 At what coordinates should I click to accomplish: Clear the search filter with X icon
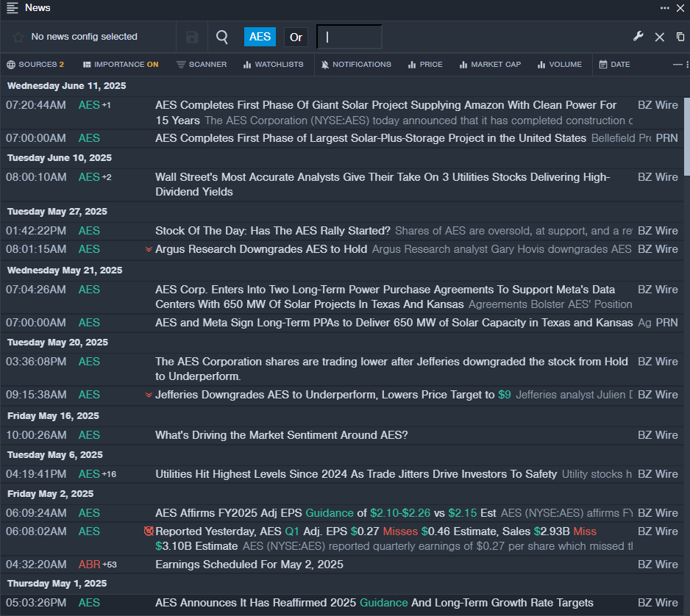[659, 37]
